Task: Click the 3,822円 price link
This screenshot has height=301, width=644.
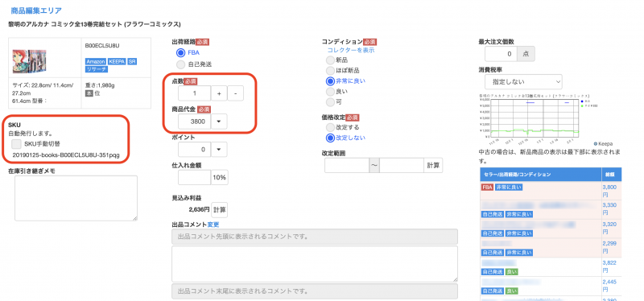Action: tap(609, 266)
